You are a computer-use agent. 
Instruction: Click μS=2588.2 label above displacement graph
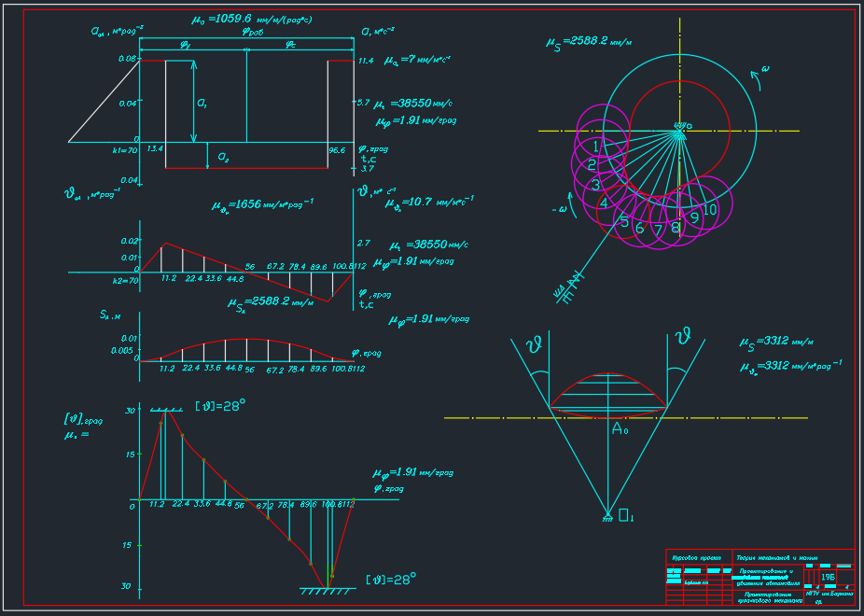click(x=271, y=302)
